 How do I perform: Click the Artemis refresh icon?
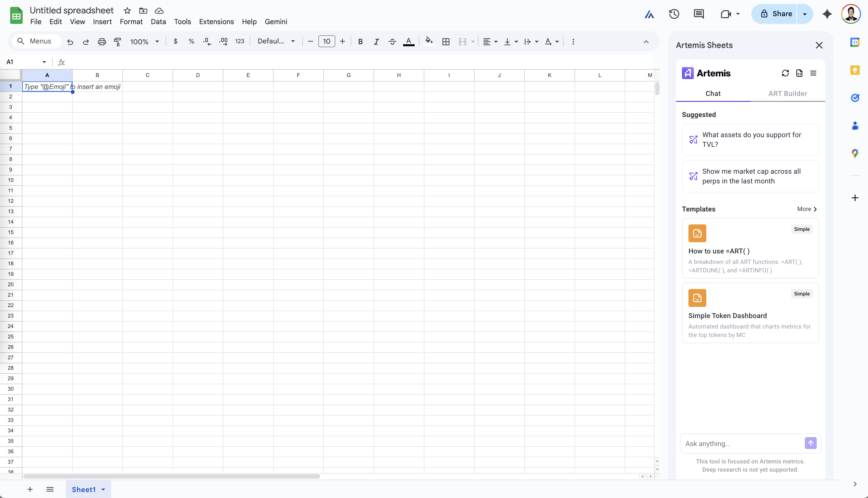click(785, 73)
